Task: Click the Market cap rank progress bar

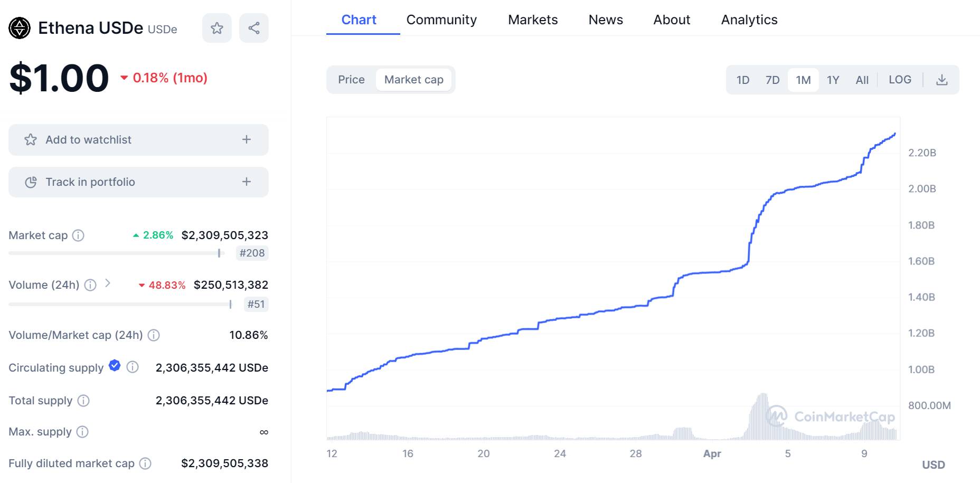Action: point(117,253)
